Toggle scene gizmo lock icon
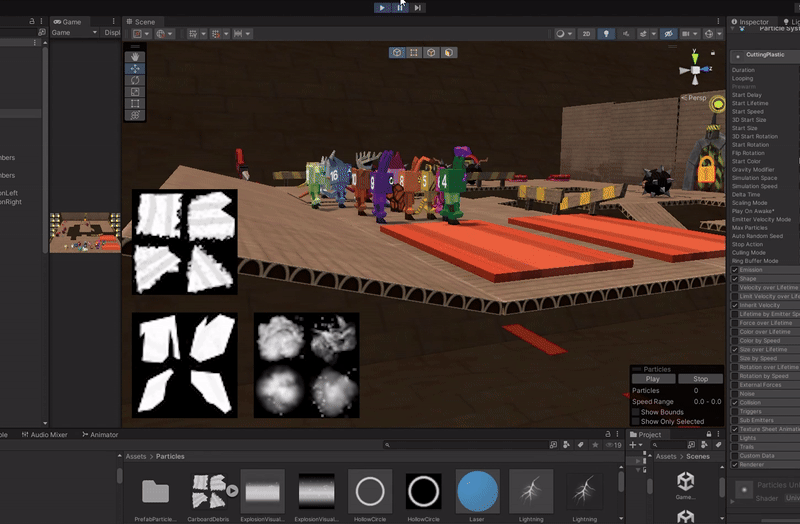Viewport: 800px width, 524px height. point(713,53)
